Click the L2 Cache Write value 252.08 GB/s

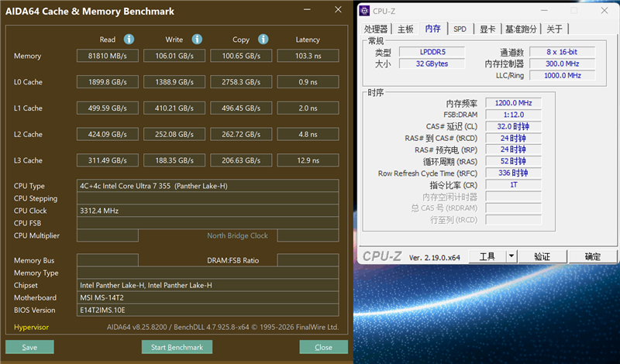pyautogui.click(x=174, y=134)
